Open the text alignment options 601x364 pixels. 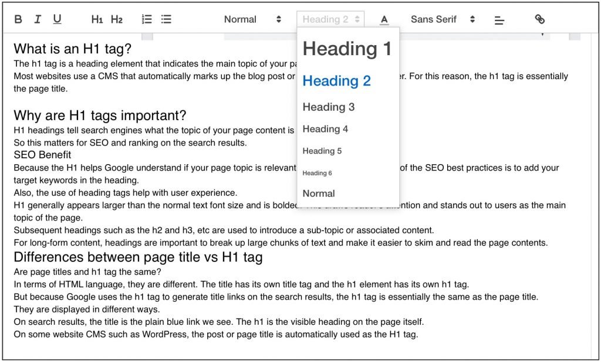[x=499, y=20]
